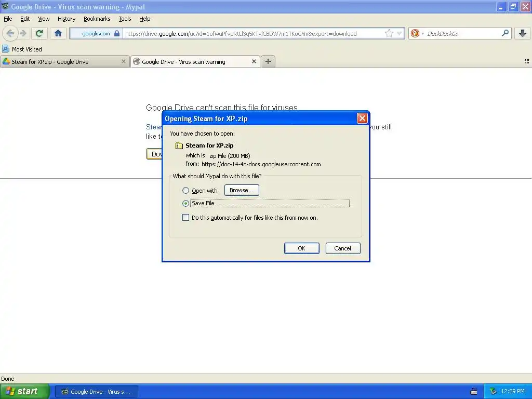Click the google.com site identity label
Viewport: 532px width, 399px height.
pos(96,33)
